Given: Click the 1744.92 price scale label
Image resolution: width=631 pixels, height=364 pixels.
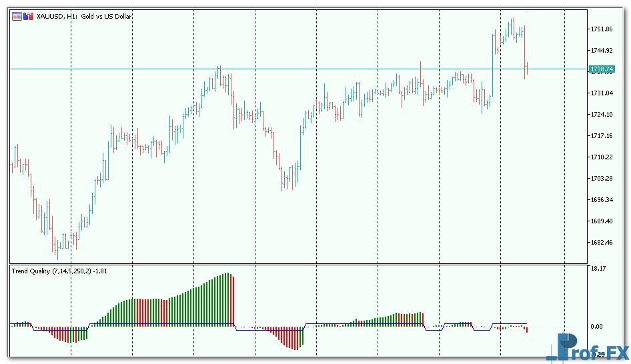Looking at the screenshot, I should (x=602, y=51).
